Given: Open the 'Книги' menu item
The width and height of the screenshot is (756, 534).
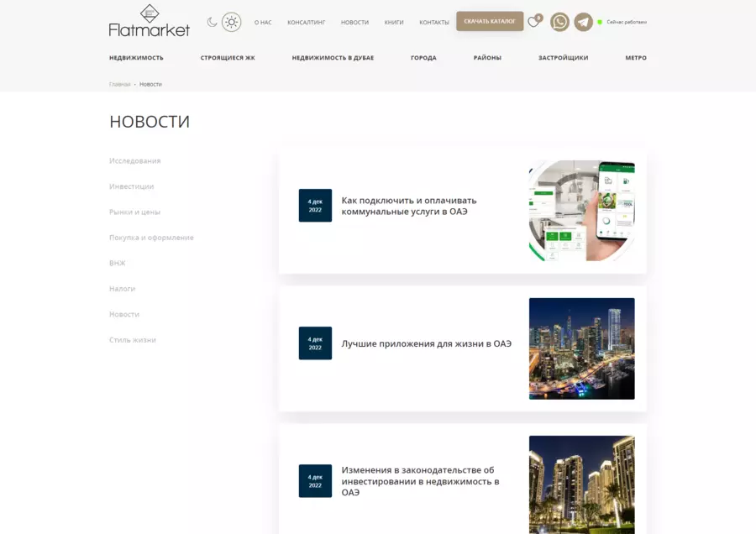Looking at the screenshot, I should coord(394,23).
